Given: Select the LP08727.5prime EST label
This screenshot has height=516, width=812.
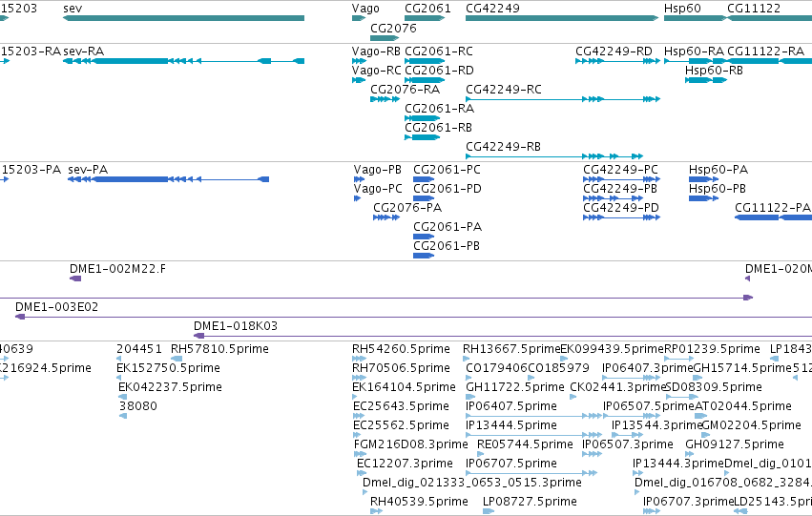Looking at the screenshot, I should [x=530, y=502].
